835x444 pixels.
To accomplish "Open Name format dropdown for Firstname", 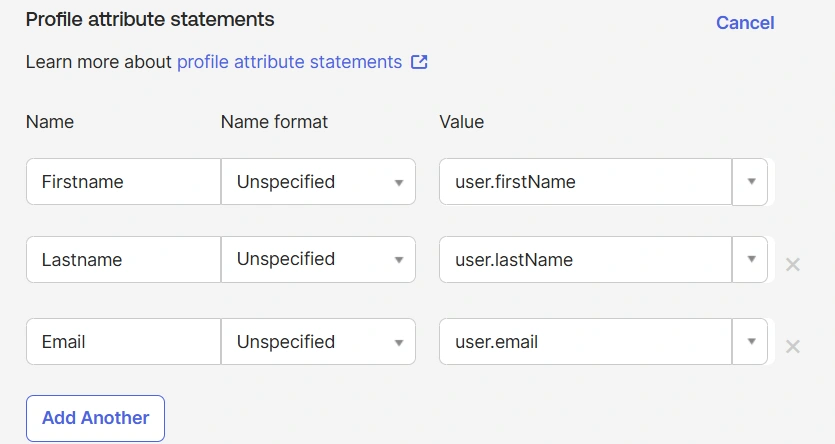I will coord(318,182).
